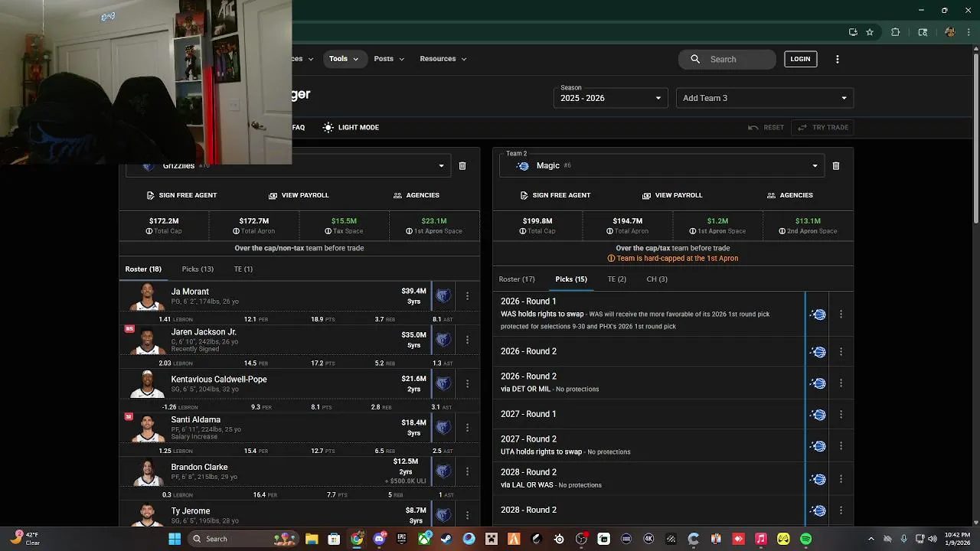Click View Payroll for Grizzlies
The image size is (980, 551).
click(299, 195)
